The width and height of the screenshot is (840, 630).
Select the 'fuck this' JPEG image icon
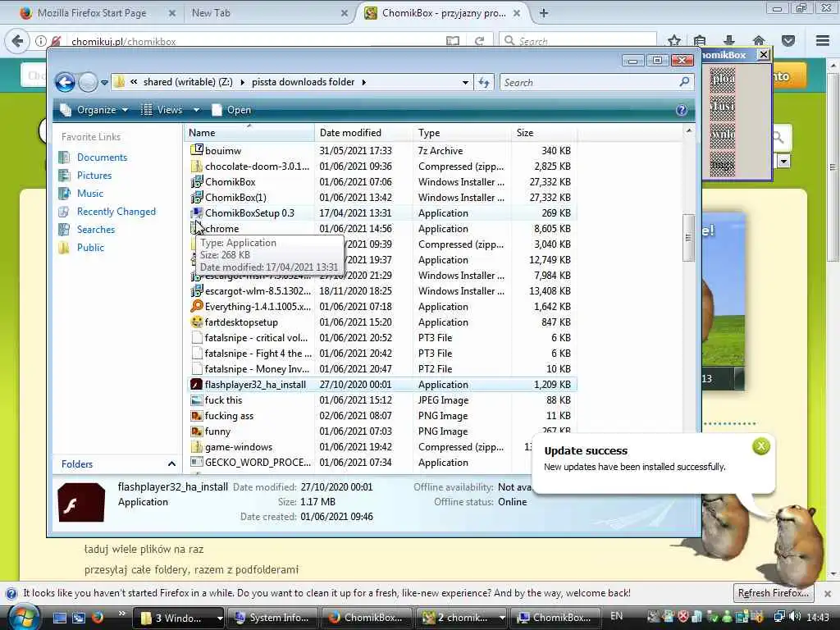pos(197,400)
